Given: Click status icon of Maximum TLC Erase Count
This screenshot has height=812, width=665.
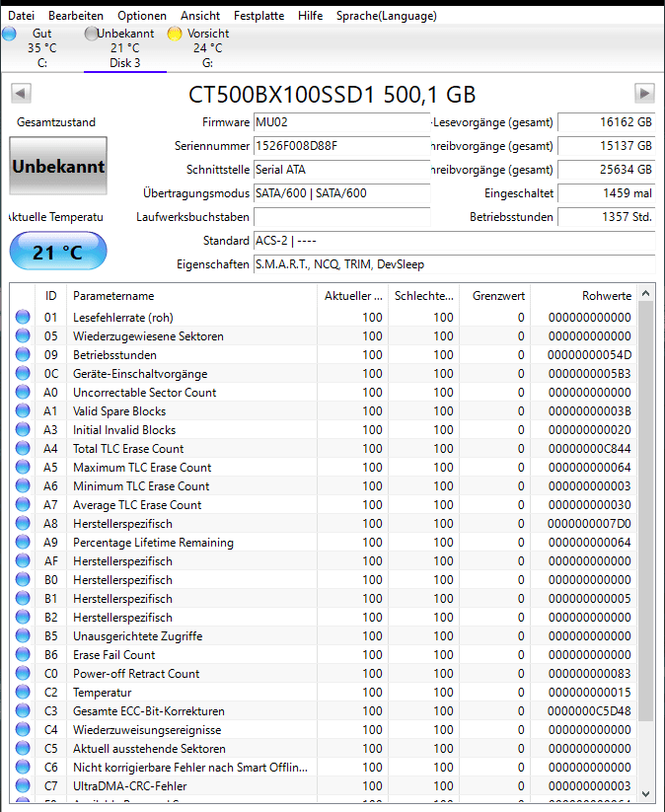Looking at the screenshot, I should coord(23,467).
